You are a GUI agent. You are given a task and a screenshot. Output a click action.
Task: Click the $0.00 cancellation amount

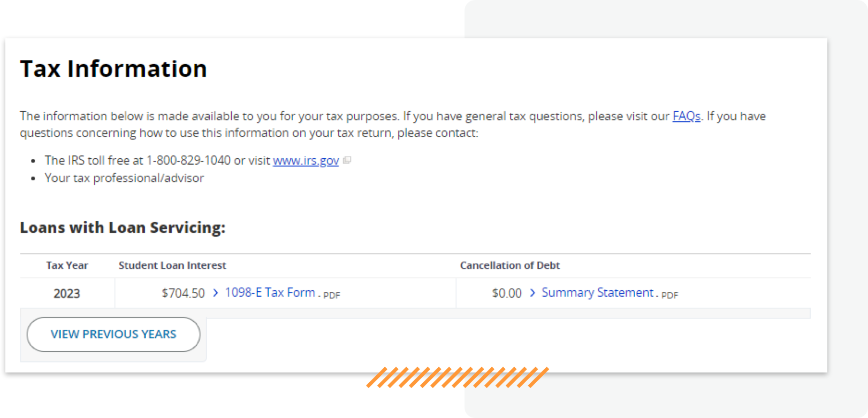(507, 293)
